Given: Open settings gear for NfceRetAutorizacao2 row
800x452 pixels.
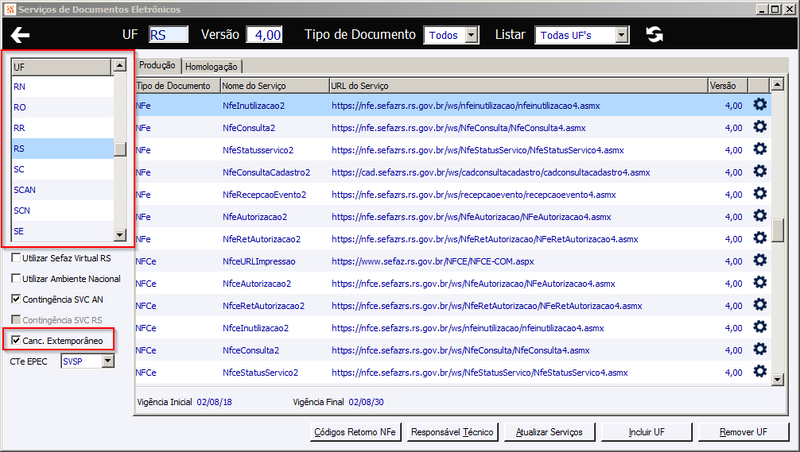Looking at the screenshot, I should coord(760,305).
